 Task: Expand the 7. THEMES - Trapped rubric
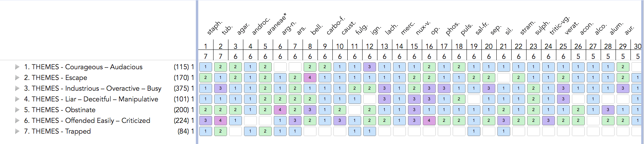point(17,131)
